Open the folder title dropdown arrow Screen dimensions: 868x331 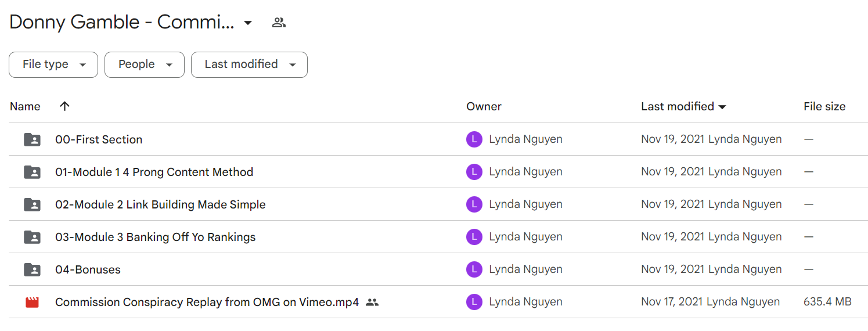248,23
